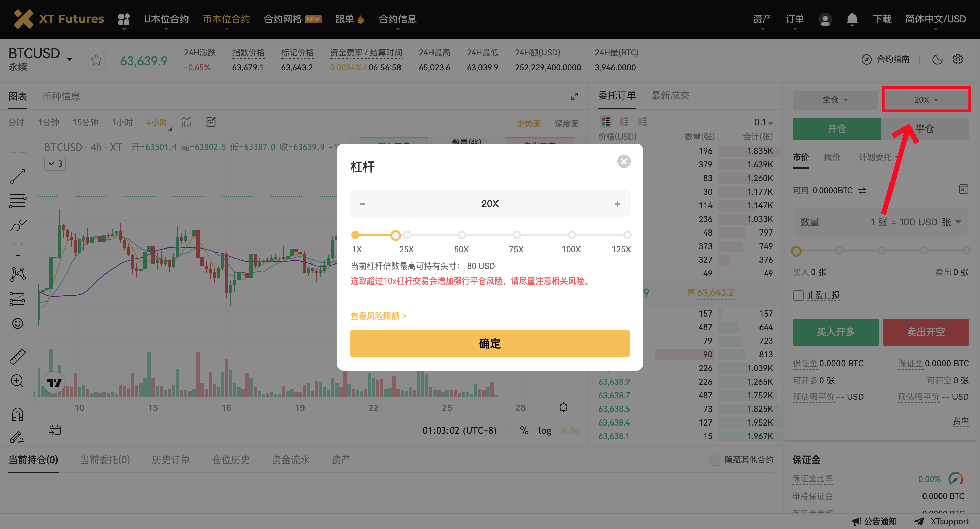Open the apps grid menu icon
Screen dimensions: 980x529
coord(124,19)
